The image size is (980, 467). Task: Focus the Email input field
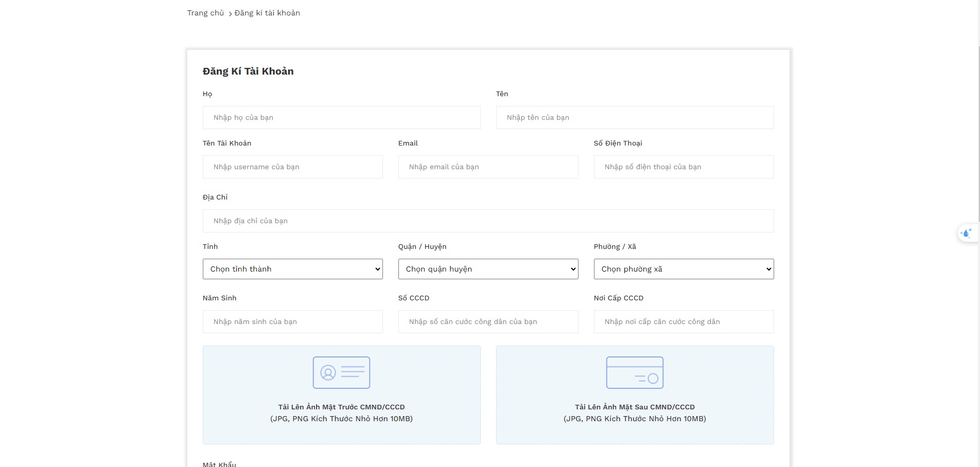tap(488, 167)
